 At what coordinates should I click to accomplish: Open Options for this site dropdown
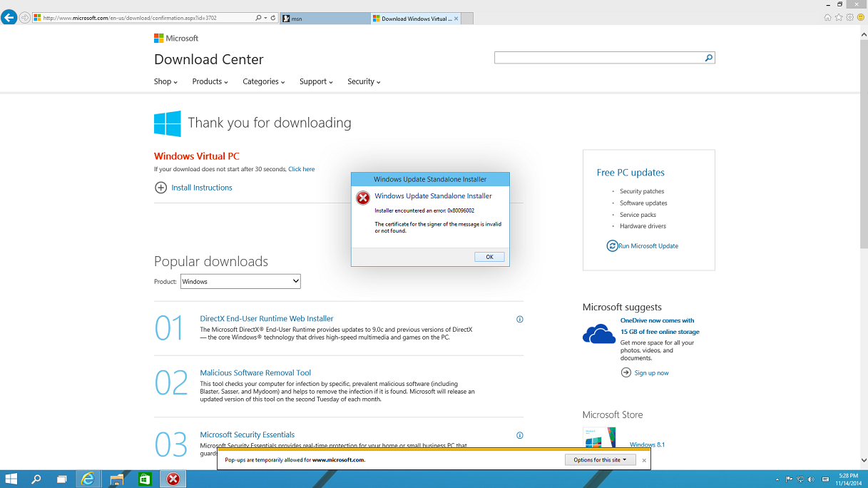tap(600, 460)
